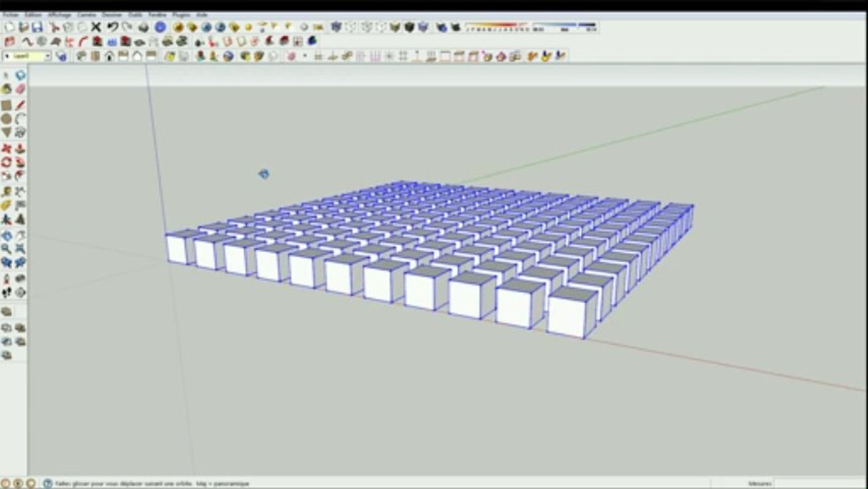Viewport: 868px width, 489px height.
Task: Activate the Push/Pull tool
Action: [x=20, y=149]
